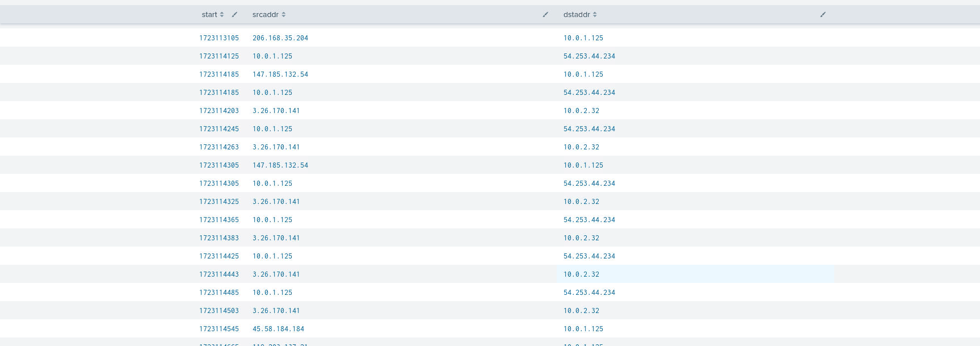Sort table by start column
This screenshot has width=980, height=346.
213,15
